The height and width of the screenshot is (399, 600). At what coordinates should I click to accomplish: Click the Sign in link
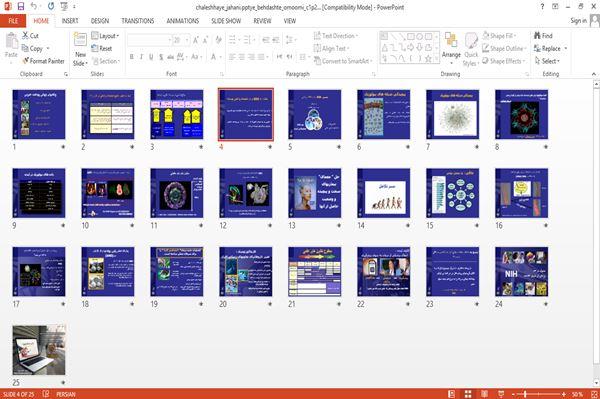(x=578, y=21)
